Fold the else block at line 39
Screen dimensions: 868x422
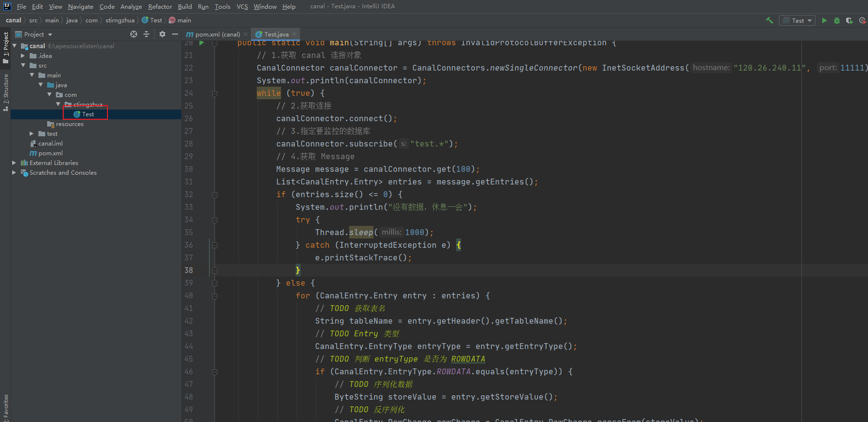pos(214,283)
